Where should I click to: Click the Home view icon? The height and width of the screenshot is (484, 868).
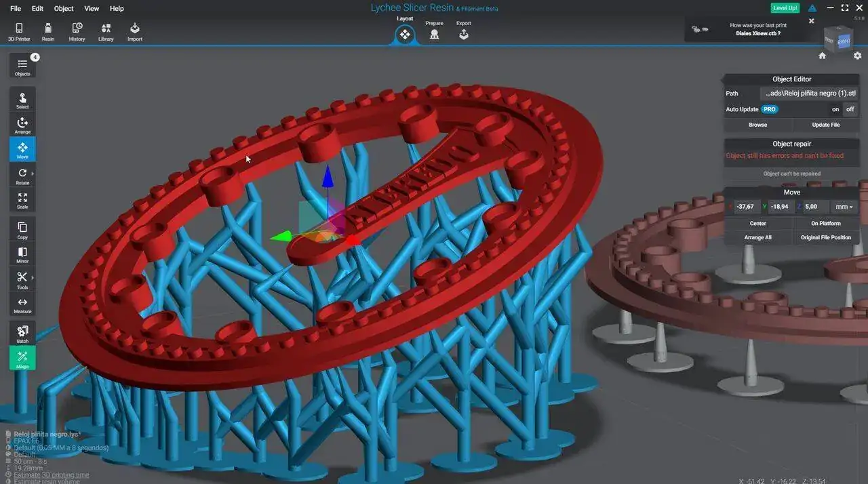click(822, 56)
